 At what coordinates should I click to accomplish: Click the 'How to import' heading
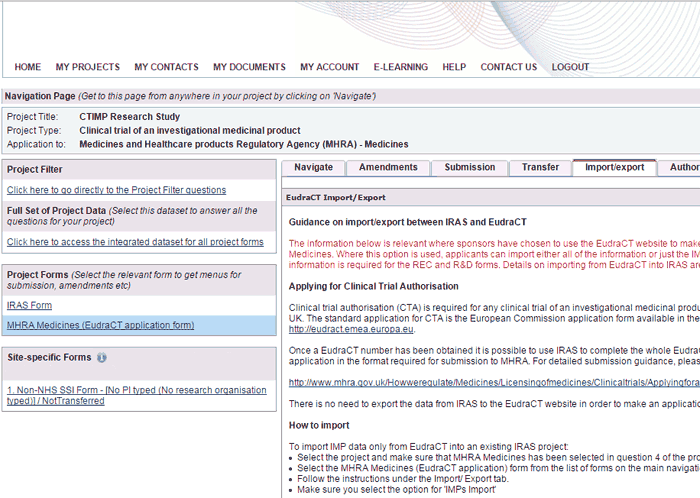319,425
